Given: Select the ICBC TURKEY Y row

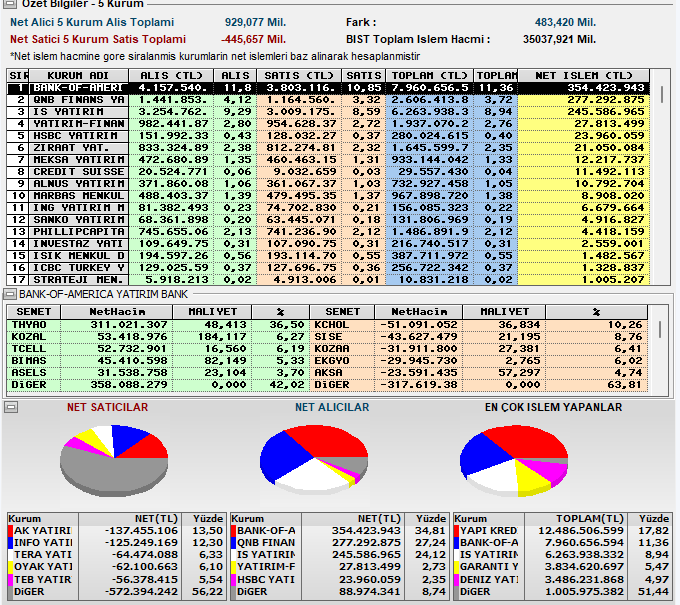Looking at the screenshot, I should [x=328, y=268].
